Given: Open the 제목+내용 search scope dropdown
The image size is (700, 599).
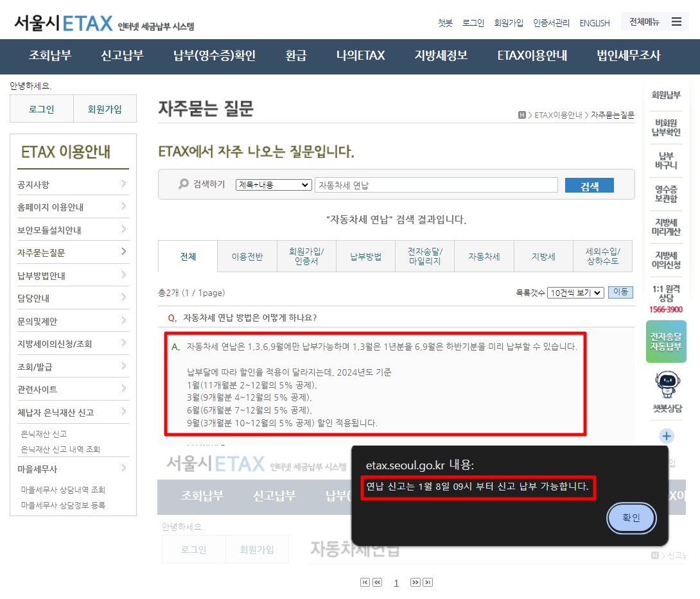Looking at the screenshot, I should (273, 184).
